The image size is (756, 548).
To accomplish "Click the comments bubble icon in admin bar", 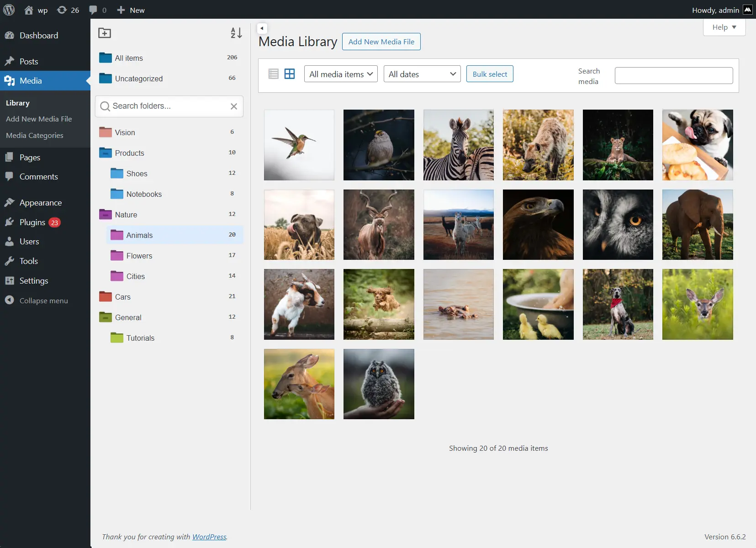I will 93,10.
